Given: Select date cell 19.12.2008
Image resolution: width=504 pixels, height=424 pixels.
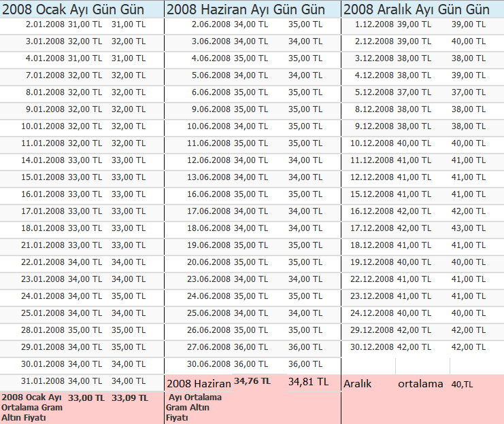Looking at the screenshot, I should (372, 262).
